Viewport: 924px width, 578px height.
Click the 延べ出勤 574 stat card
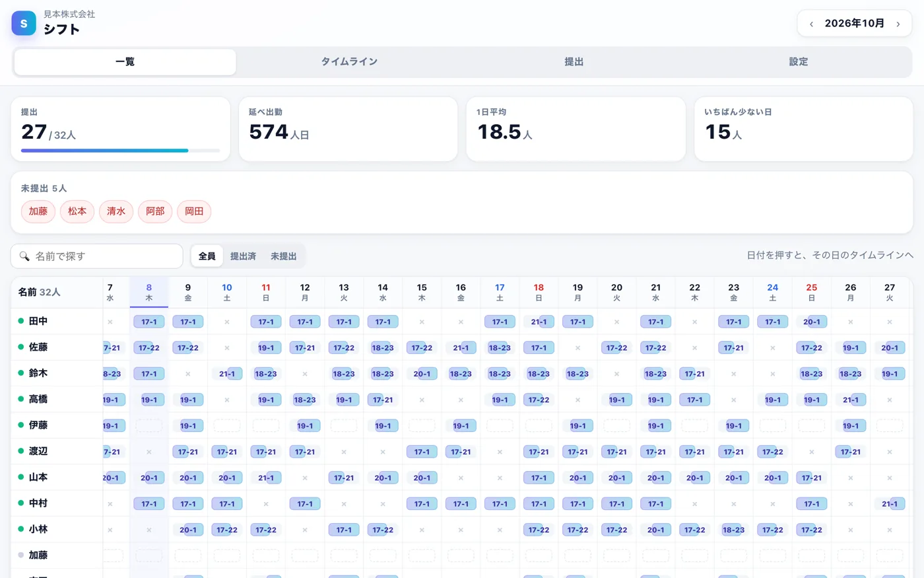(x=348, y=129)
